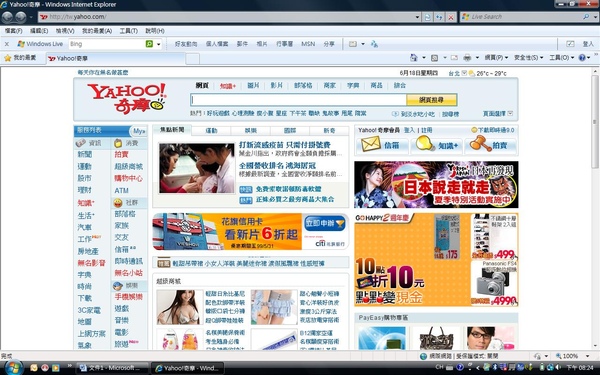Expand the Home button dropdown arrow
The height and width of the screenshot is (375, 600).
pos(424,58)
